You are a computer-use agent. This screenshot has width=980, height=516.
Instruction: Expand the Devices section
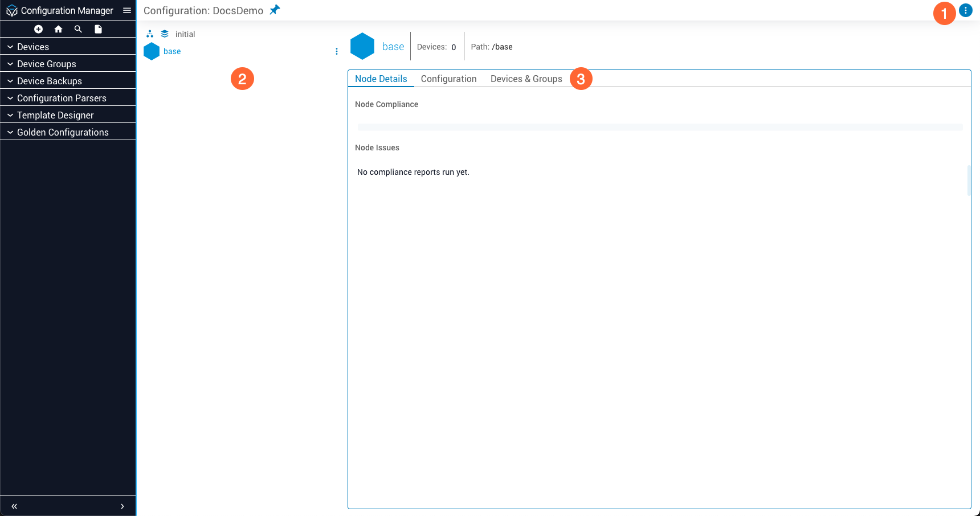33,47
